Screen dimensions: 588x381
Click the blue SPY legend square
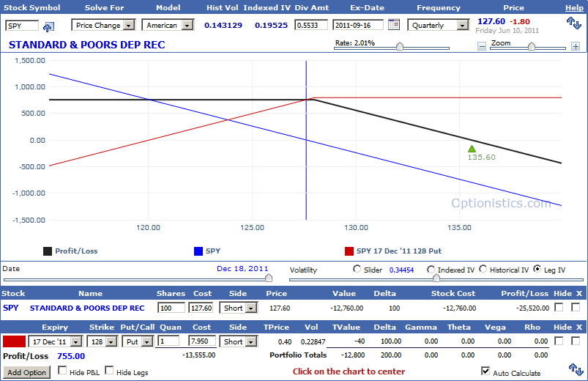[x=198, y=251]
